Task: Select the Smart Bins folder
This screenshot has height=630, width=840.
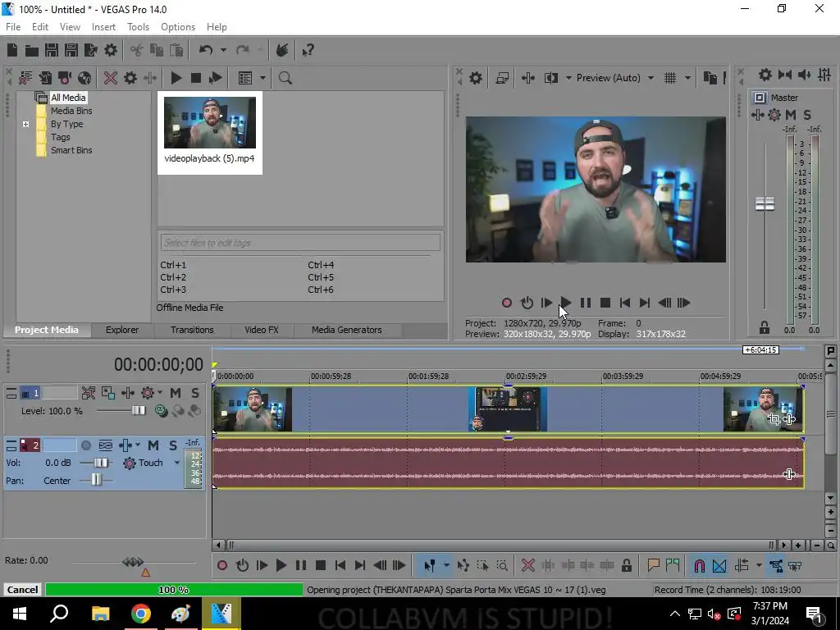Action: (71, 151)
